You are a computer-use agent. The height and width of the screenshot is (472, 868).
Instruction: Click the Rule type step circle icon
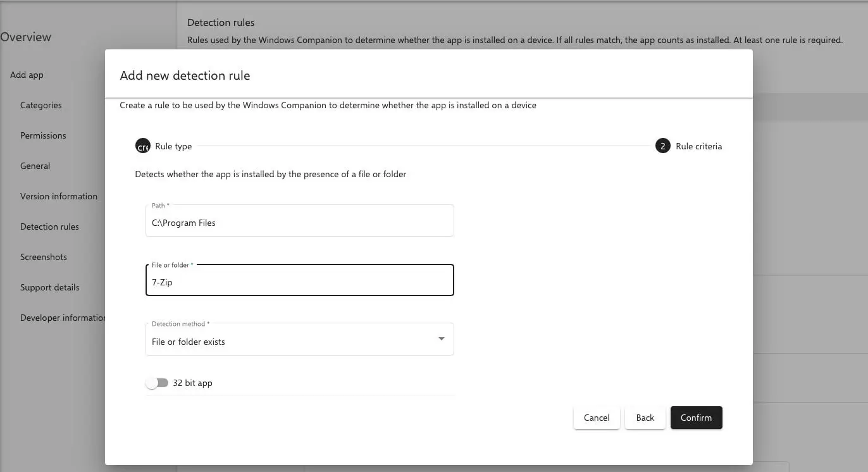(143, 146)
